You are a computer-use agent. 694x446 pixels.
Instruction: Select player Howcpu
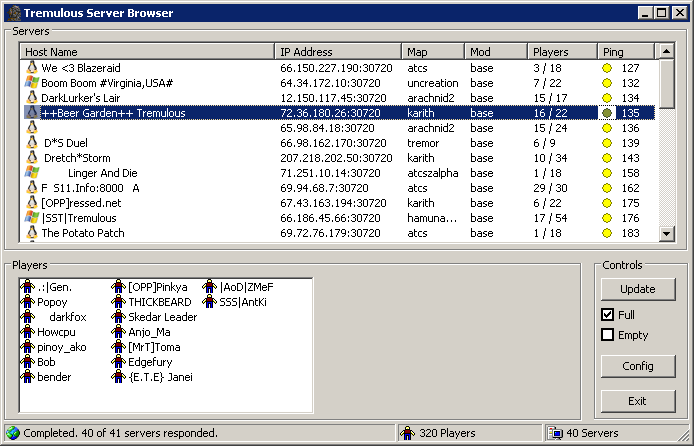tap(56, 332)
